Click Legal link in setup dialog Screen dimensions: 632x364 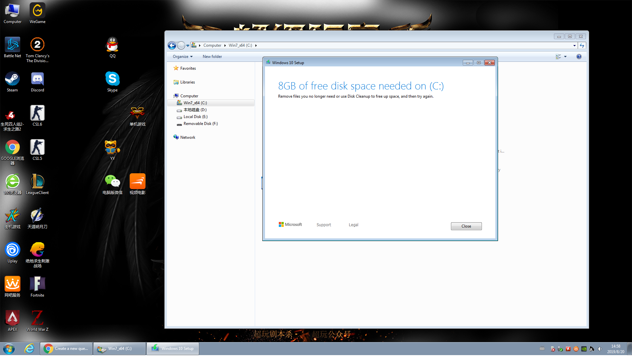point(353,225)
